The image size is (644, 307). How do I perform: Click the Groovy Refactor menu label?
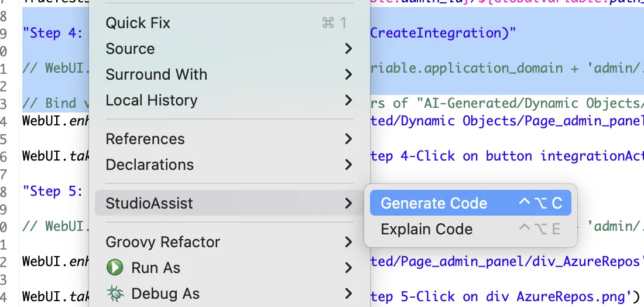pyautogui.click(x=163, y=242)
